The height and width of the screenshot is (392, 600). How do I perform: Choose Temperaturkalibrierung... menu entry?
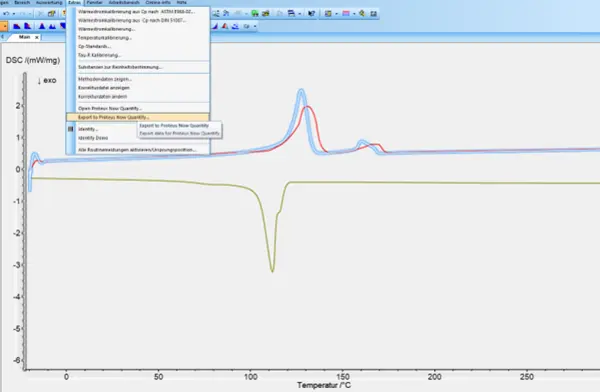138,38
